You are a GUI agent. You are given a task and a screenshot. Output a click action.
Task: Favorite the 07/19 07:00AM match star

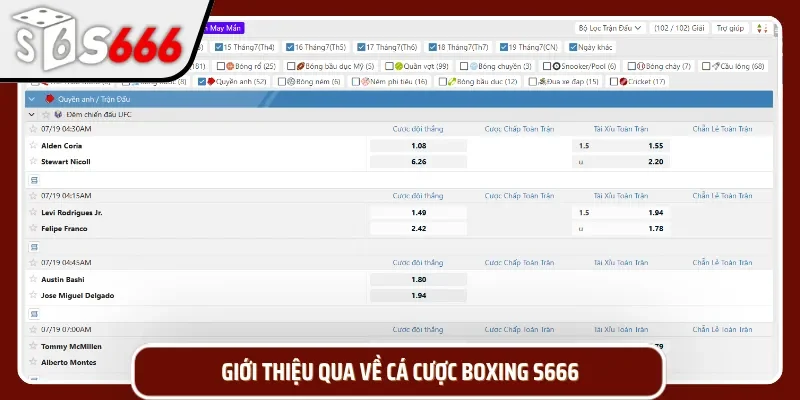click(x=33, y=329)
